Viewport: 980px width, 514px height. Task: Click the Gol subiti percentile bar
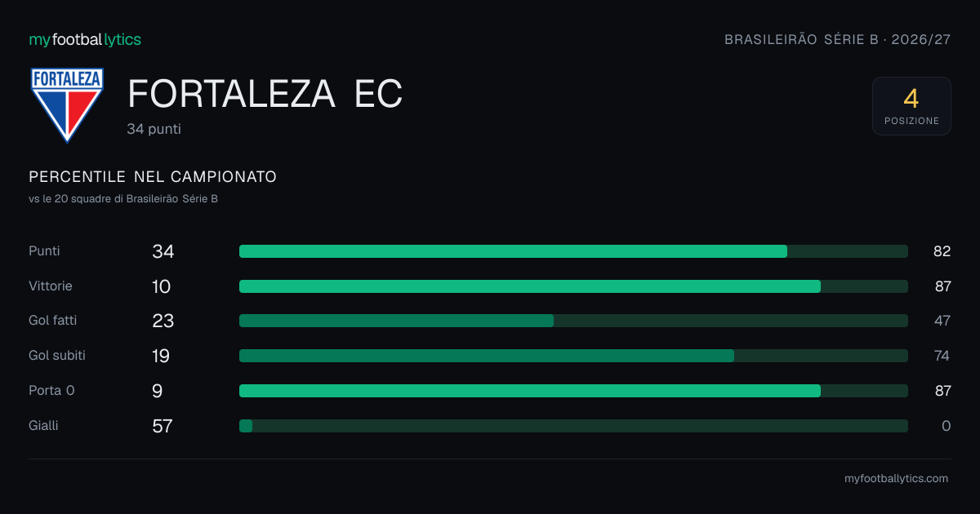tap(573, 356)
